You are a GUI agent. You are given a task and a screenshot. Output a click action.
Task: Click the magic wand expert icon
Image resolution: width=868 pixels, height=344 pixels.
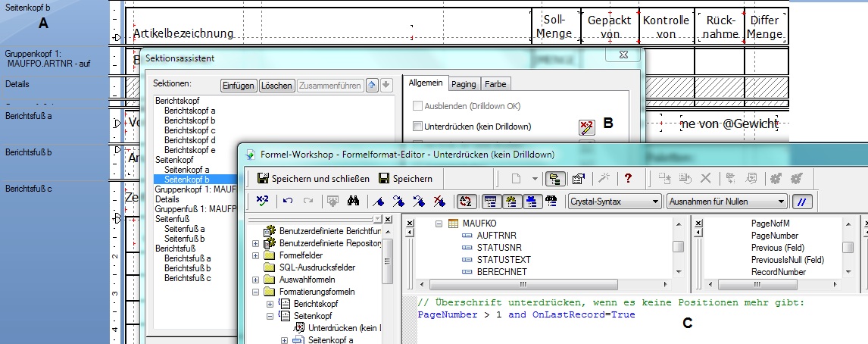(604, 178)
